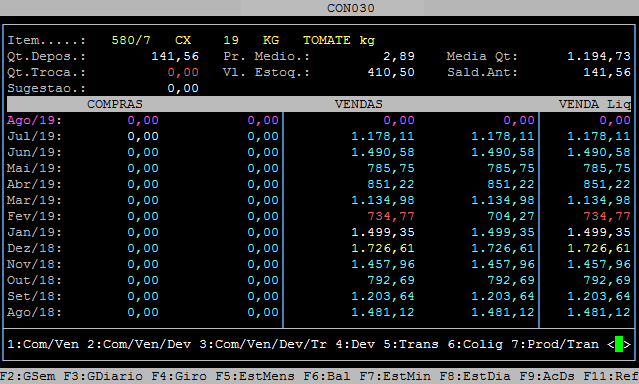
Task: Click Sald.Ant value 141,56
Action: [607, 73]
